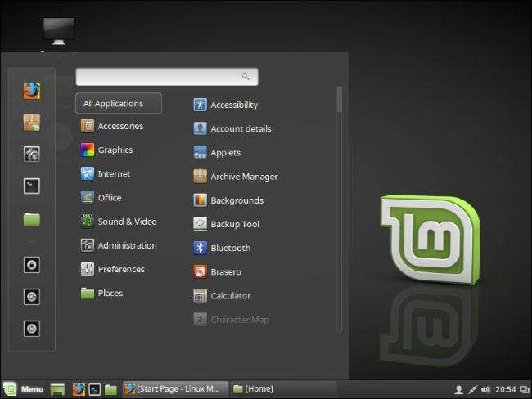Click the Quit power icon in the sidebar
Image resolution: width=532 pixels, height=399 pixels.
pos(31,328)
